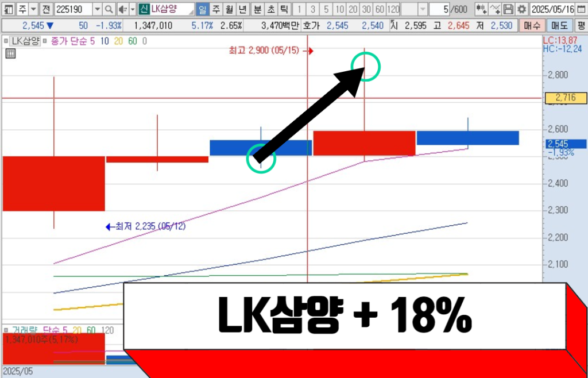Viewport: 588px width, 378px height.
Task: Select the 일 daily chart tab
Action: click(x=203, y=9)
